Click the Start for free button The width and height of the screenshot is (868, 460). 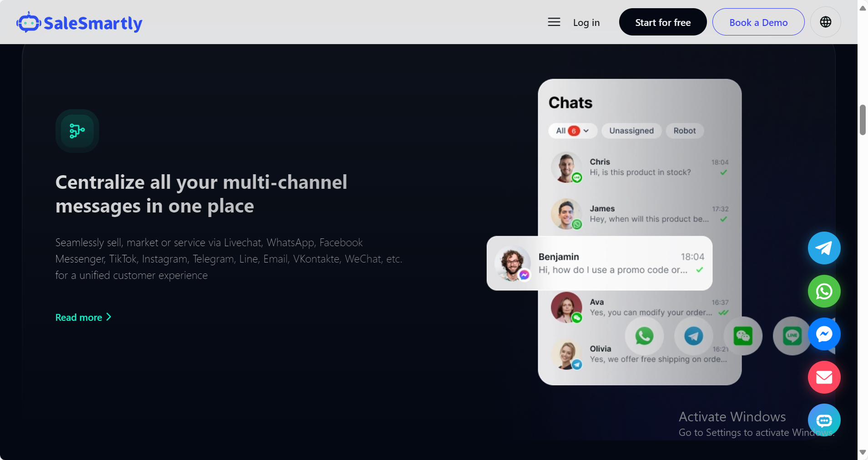tap(663, 22)
